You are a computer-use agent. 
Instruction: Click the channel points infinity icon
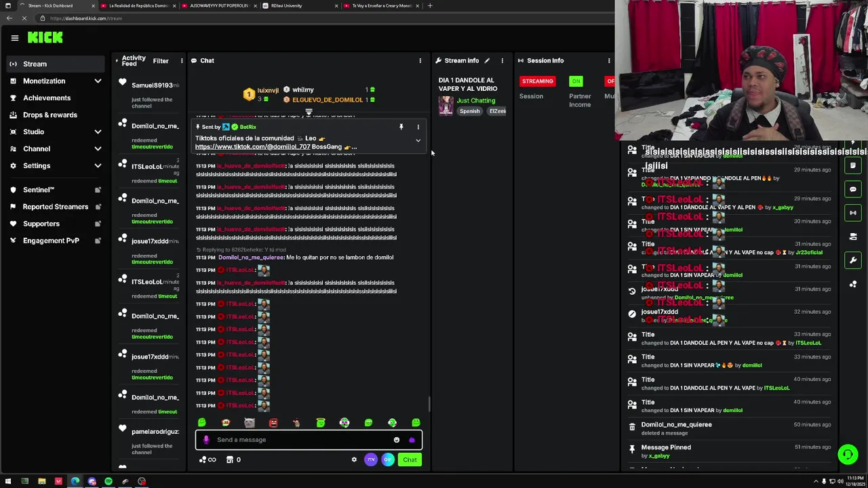click(x=208, y=460)
